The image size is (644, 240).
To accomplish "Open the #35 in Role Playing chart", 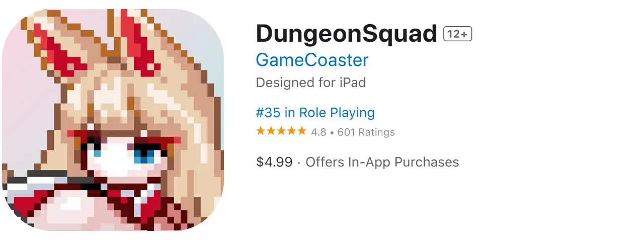I will (315, 112).
